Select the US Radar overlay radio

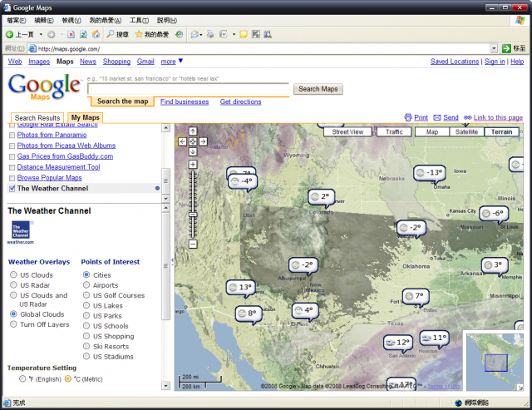[13, 284]
